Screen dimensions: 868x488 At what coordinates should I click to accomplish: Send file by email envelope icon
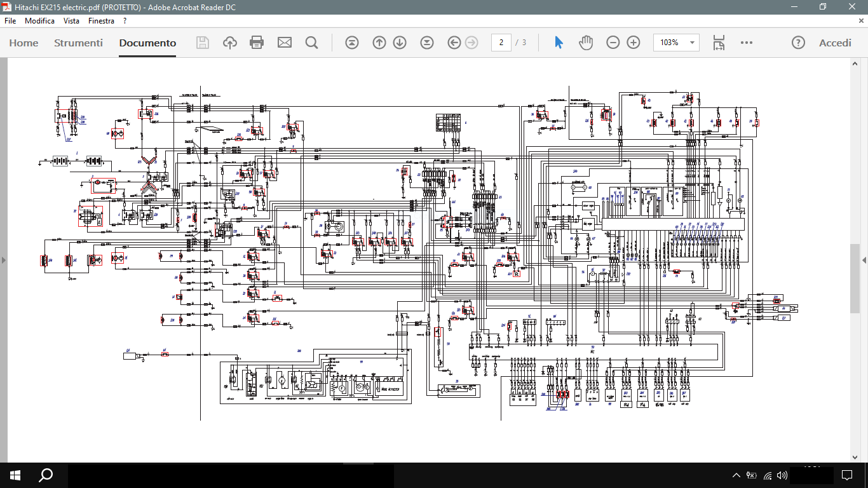pos(284,43)
